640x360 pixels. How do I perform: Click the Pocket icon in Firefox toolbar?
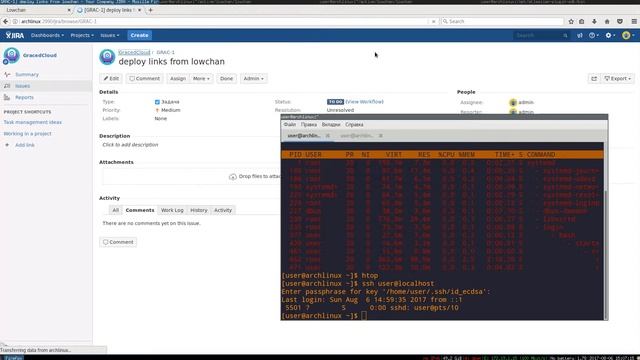pos(620,21)
